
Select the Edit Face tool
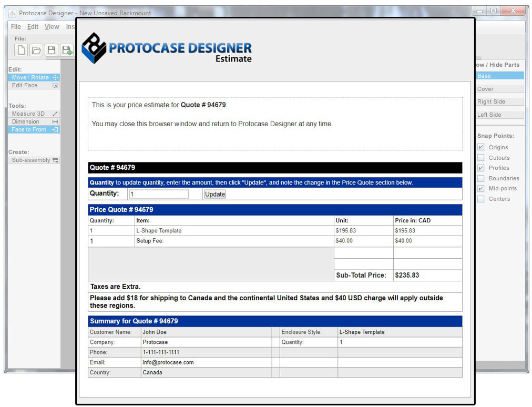click(x=34, y=86)
